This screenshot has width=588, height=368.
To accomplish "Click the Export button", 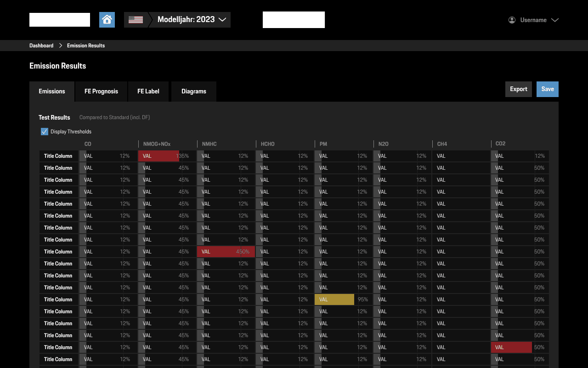I will point(518,89).
